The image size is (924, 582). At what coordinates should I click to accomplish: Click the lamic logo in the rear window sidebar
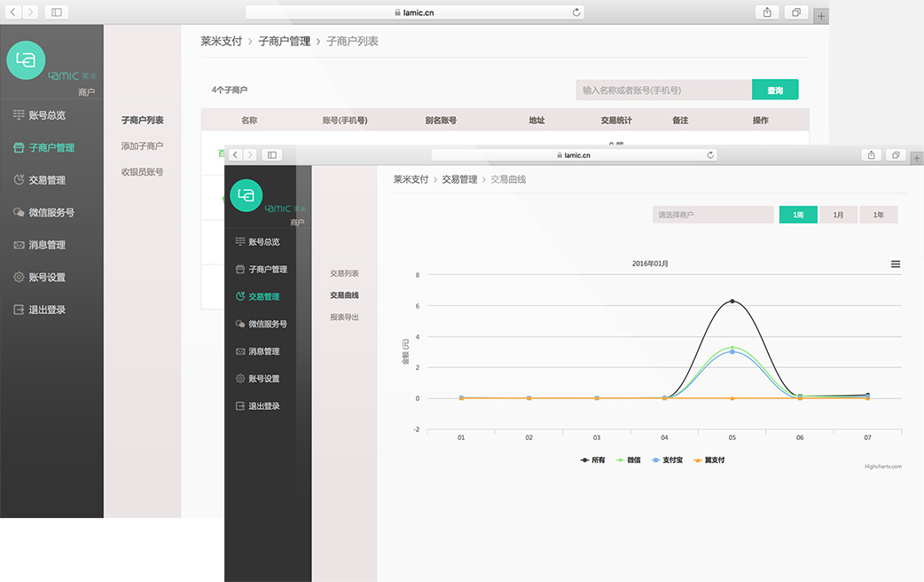point(26,60)
